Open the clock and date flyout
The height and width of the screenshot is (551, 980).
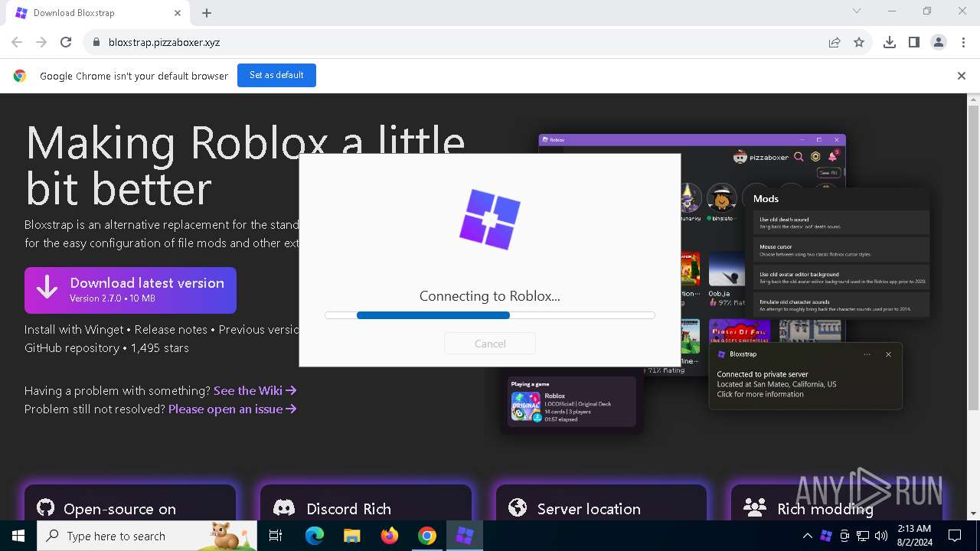913,536
